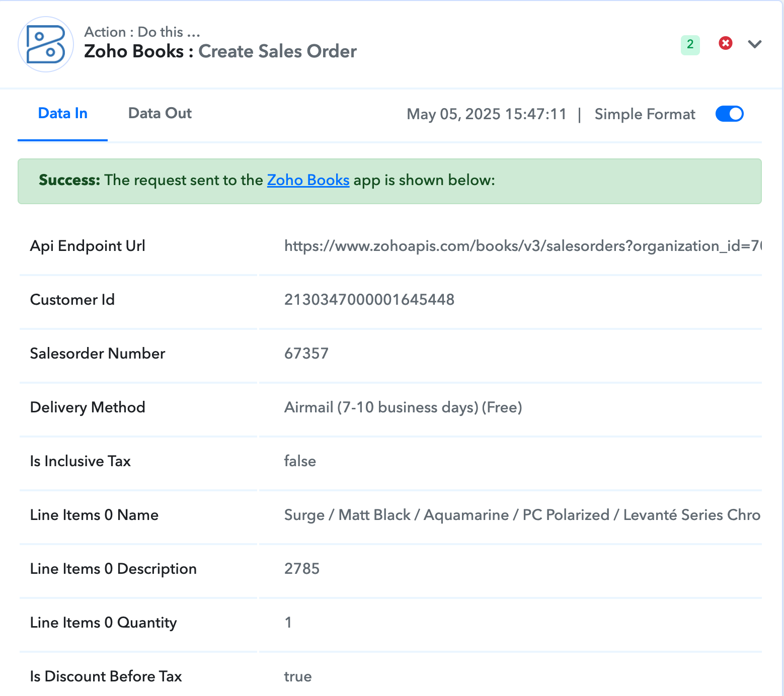Click the Customer Id label

[72, 300]
